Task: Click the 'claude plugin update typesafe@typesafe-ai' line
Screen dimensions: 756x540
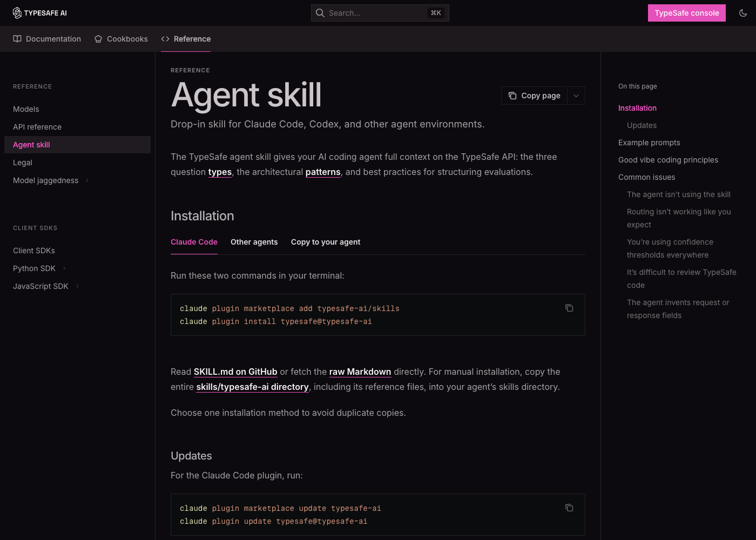Action: [x=274, y=521]
